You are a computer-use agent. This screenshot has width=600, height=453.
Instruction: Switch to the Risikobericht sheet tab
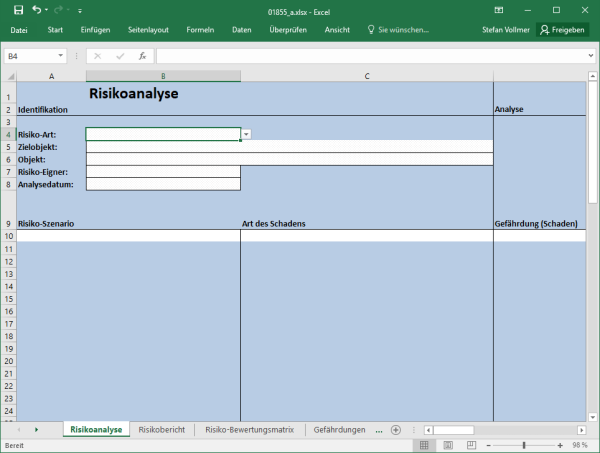tap(161, 429)
